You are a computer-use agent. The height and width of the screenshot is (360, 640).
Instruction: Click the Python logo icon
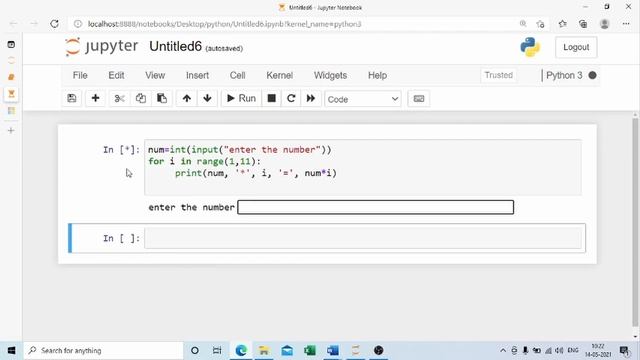point(530,47)
